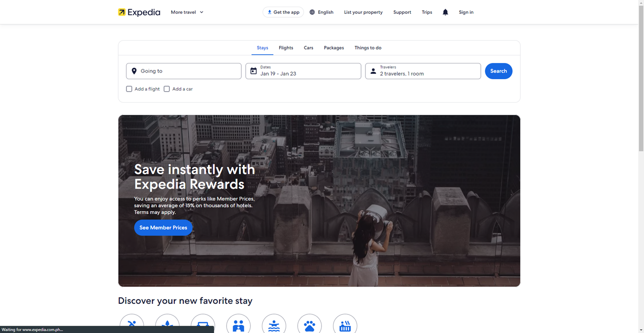
Task: Click the Sign in link
Action: 466,12
